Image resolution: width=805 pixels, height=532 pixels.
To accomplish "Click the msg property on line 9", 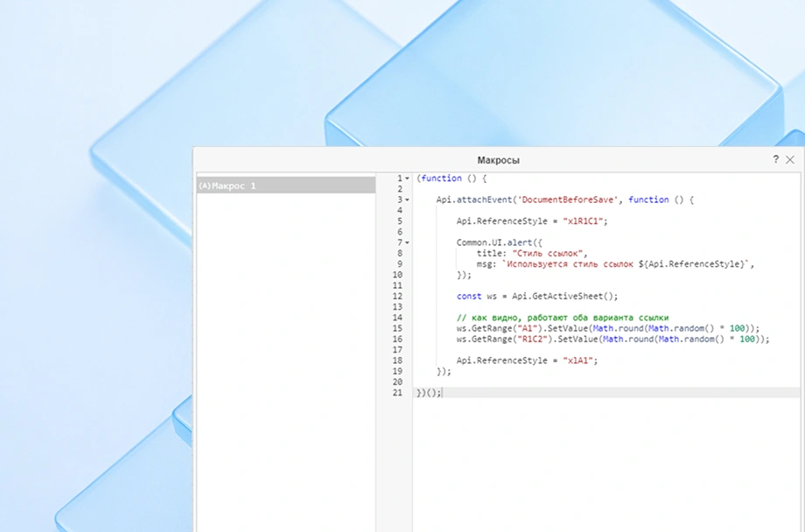I will [484, 264].
